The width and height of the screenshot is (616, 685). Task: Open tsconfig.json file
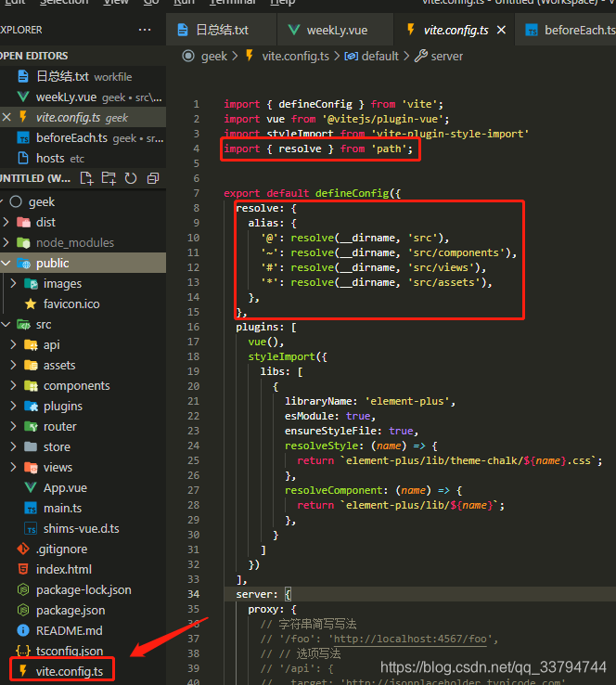pos(83,651)
